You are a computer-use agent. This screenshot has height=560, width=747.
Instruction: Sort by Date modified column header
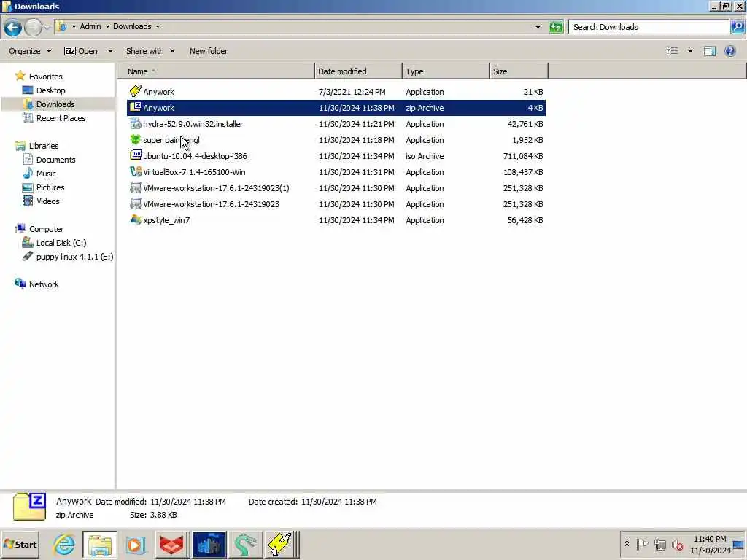pyautogui.click(x=358, y=71)
